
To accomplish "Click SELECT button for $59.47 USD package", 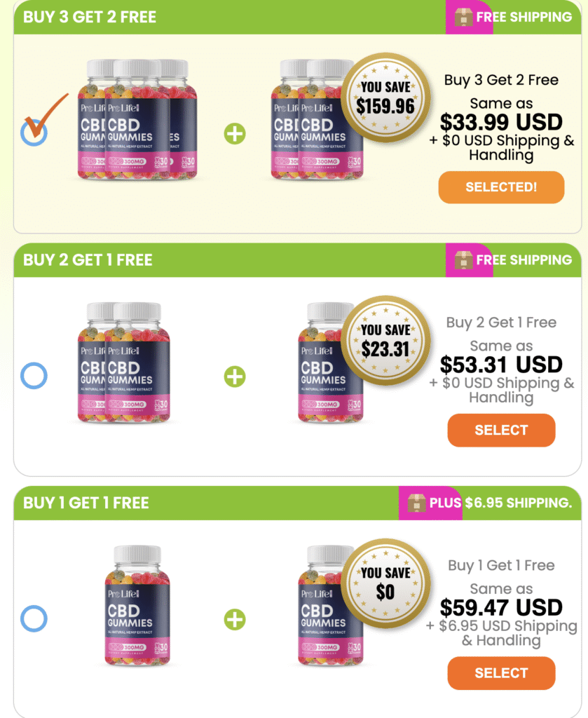I will [501, 673].
